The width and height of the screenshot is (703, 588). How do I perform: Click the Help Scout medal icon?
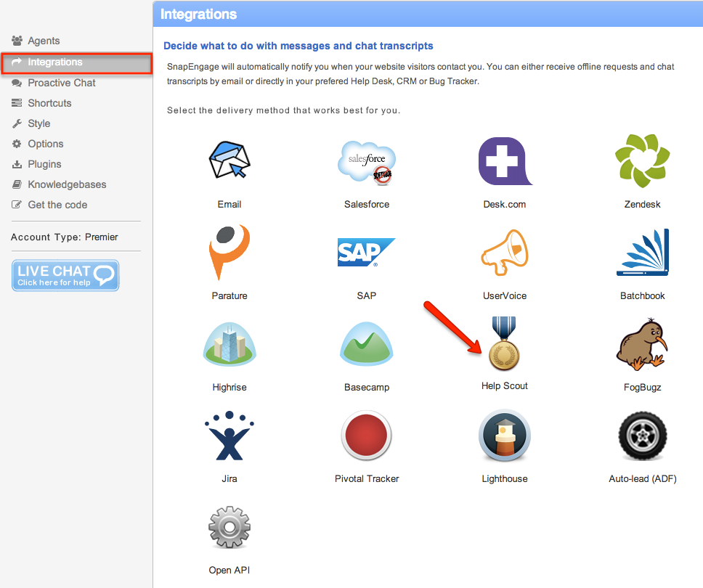coord(504,343)
